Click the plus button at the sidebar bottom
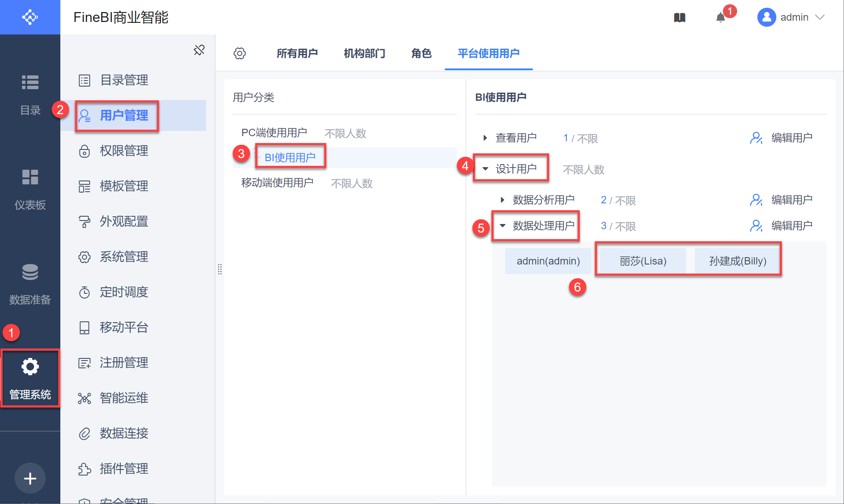The image size is (844, 504). 30,479
